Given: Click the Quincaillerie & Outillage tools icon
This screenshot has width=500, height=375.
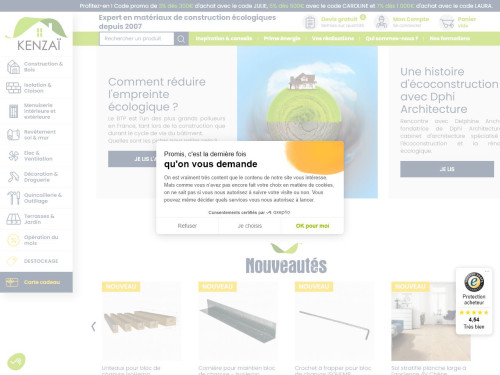Looking at the screenshot, I should [x=13, y=198].
